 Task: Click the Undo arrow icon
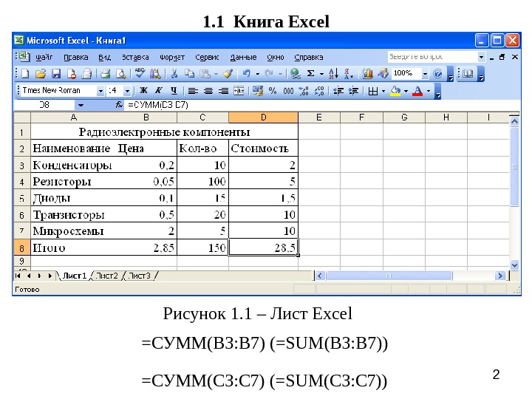[247, 74]
